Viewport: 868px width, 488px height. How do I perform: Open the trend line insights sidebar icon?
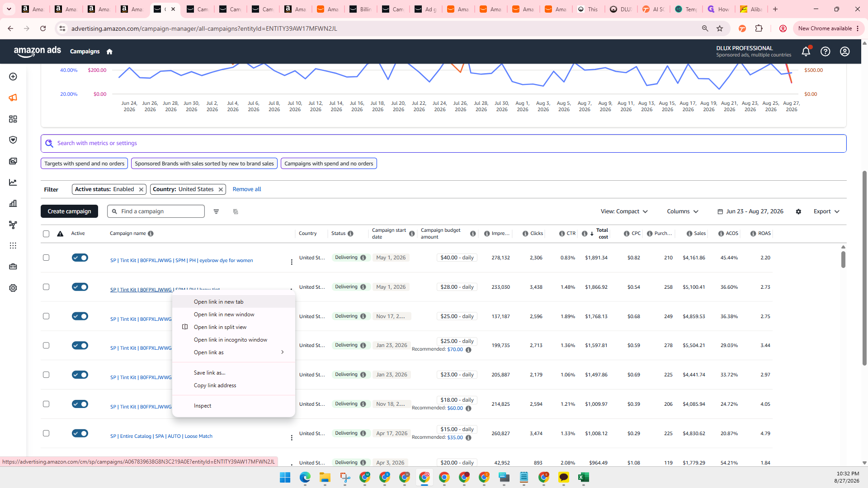[13, 183]
